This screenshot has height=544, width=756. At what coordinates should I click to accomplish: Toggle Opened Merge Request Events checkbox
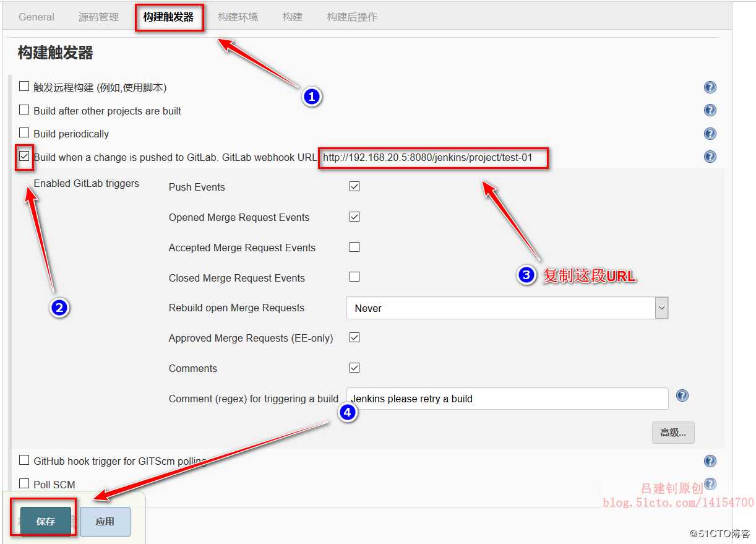point(354,217)
